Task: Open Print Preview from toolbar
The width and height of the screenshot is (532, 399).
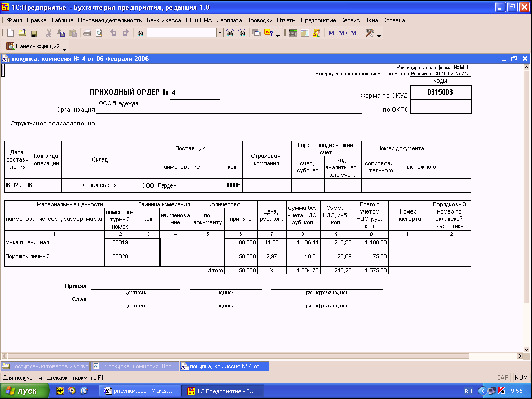Action: click(x=98, y=33)
